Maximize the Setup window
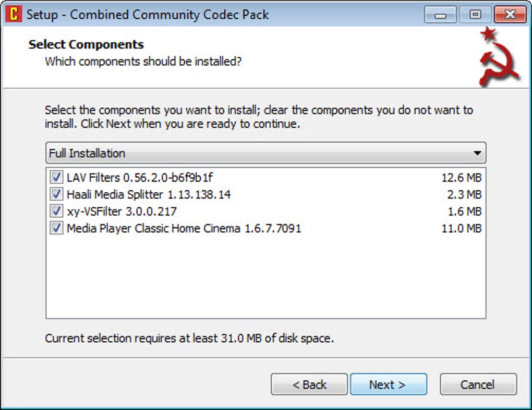 [475, 15]
